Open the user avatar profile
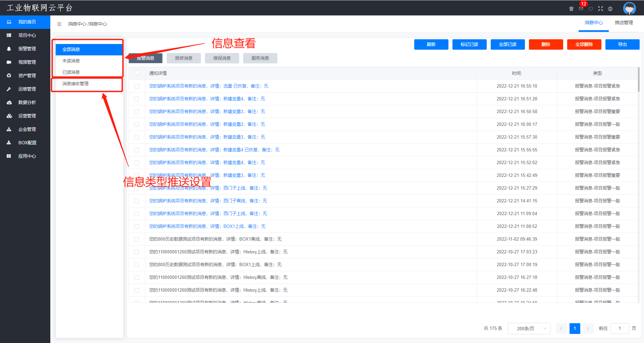644x343 pixels. pyautogui.click(x=629, y=8)
